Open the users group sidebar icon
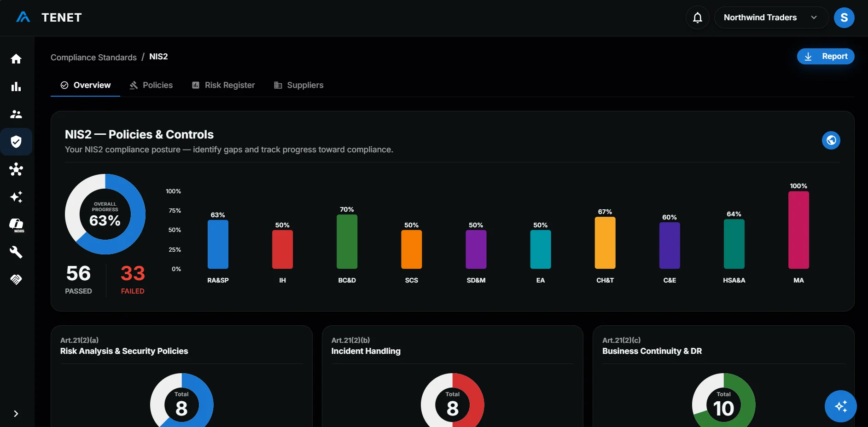The image size is (868, 427). [16, 114]
